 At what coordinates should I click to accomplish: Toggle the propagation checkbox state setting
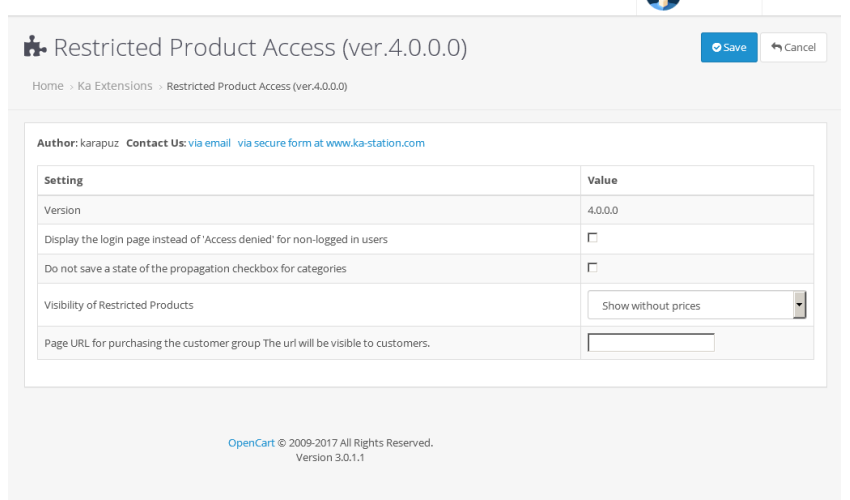click(593, 267)
